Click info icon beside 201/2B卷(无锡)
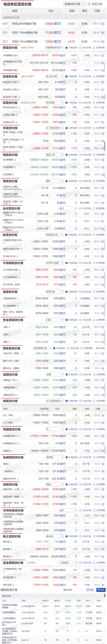 click(x=19, y=270)
